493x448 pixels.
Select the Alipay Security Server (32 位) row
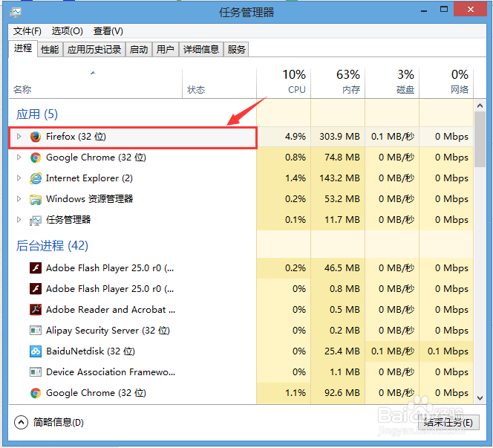click(241, 331)
